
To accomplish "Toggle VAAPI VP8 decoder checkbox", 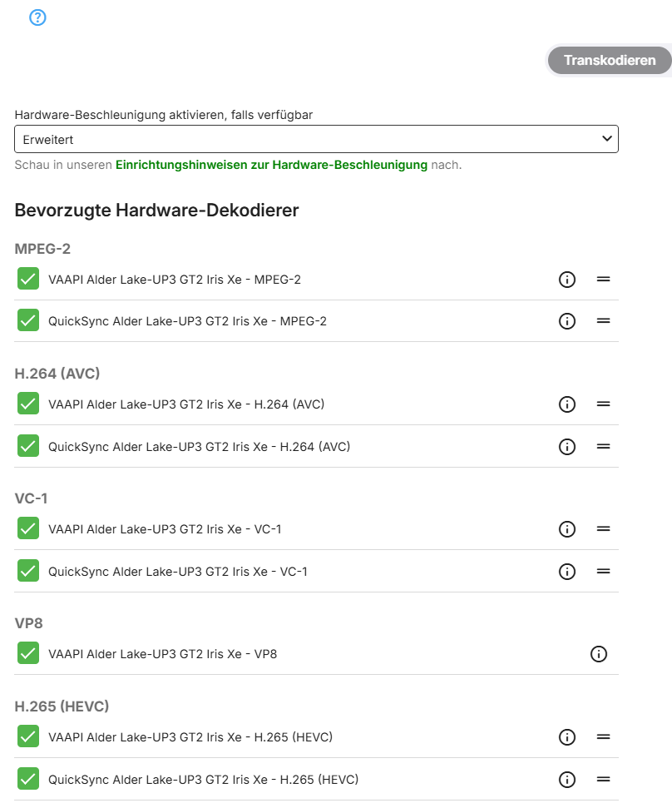I will coord(28,653).
